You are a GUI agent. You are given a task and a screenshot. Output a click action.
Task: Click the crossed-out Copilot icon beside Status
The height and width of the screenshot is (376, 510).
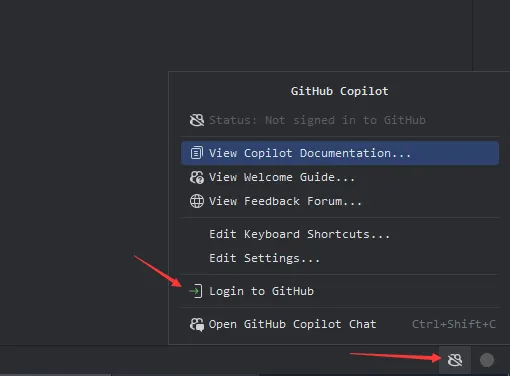[x=197, y=120]
